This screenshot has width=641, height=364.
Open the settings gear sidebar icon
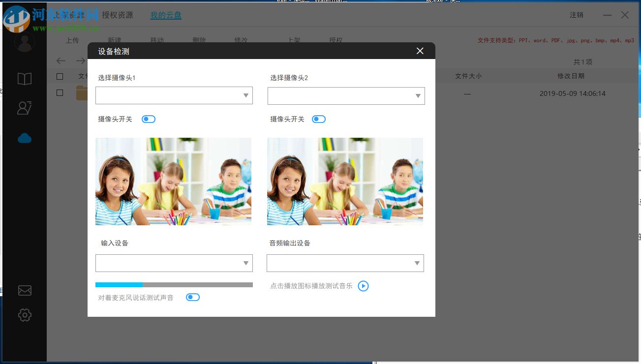(x=25, y=315)
